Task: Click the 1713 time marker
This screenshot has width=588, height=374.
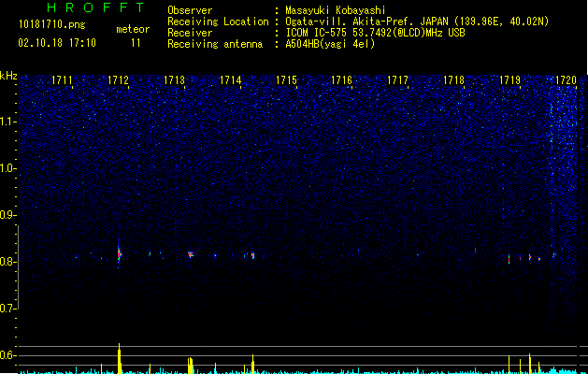Action: pos(175,80)
